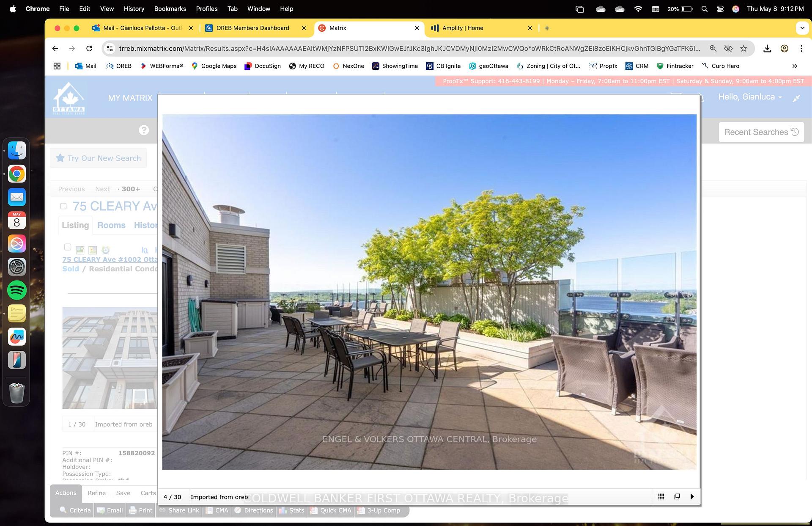The width and height of the screenshot is (812, 526).
Task: Open the Rooms tab of listing
Action: 111,225
